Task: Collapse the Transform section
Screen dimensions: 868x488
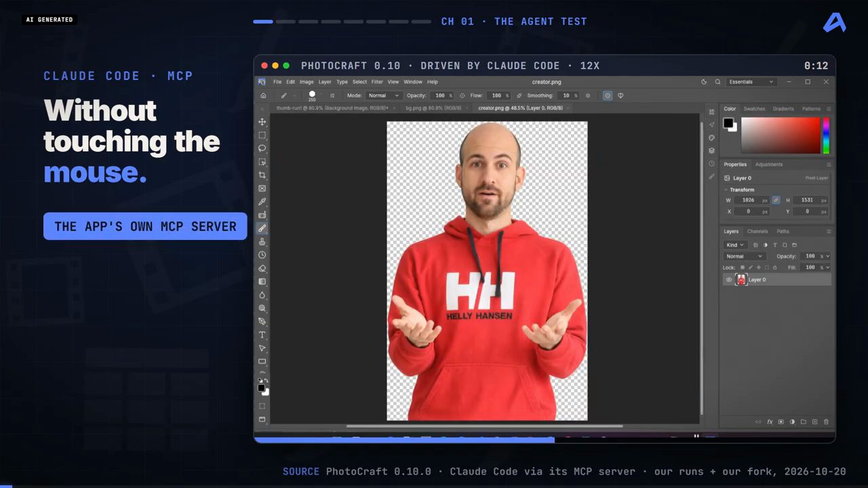Action: 726,190
